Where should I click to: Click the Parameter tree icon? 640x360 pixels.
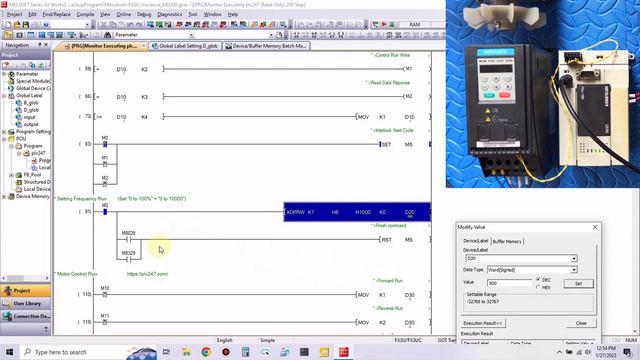(x=11, y=74)
